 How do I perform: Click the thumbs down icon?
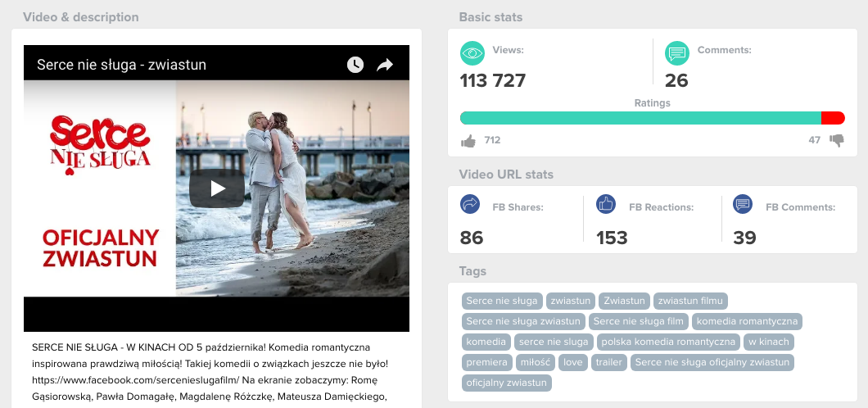pos(836,140)
